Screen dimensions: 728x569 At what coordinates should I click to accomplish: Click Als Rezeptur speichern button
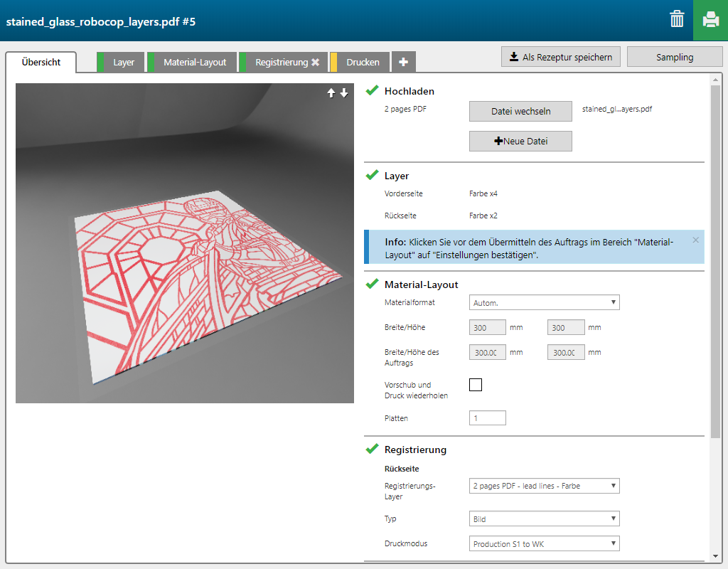click(x=561, y=57)
